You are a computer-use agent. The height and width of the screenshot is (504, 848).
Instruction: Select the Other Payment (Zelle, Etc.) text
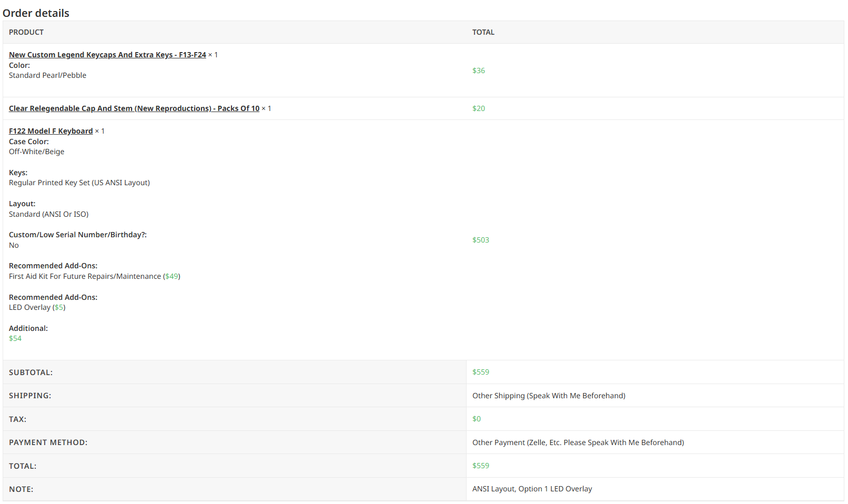point(578,442)
